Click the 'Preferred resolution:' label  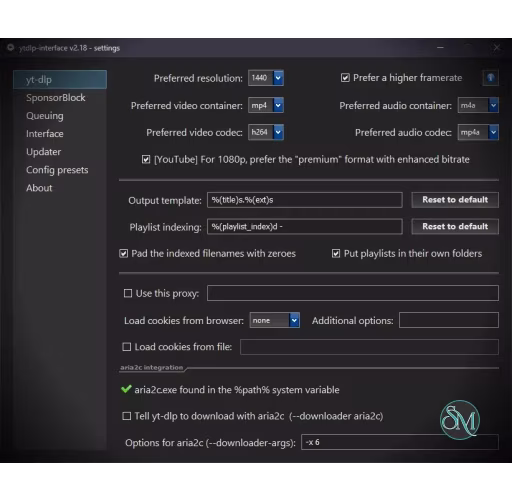[x=198, y=78]
